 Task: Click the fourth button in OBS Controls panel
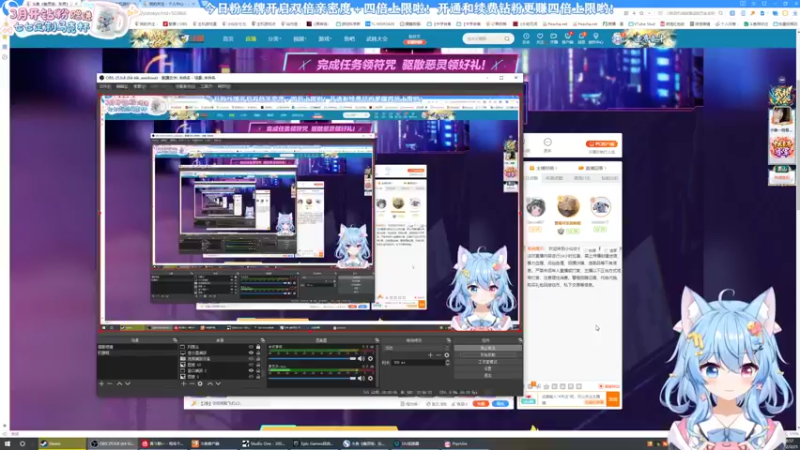tap(488, 369)
